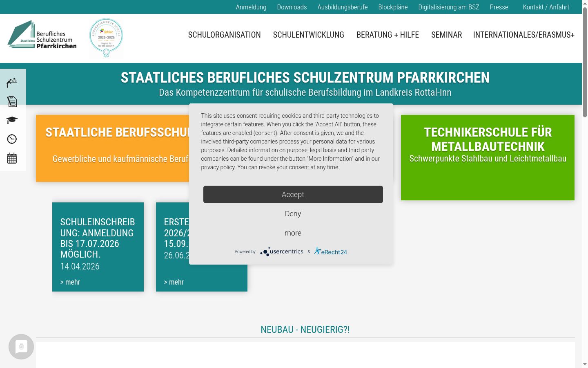Click the date 14.04.2026 on the news card
The width and height of the screenshot is (588, 368).
80,266
